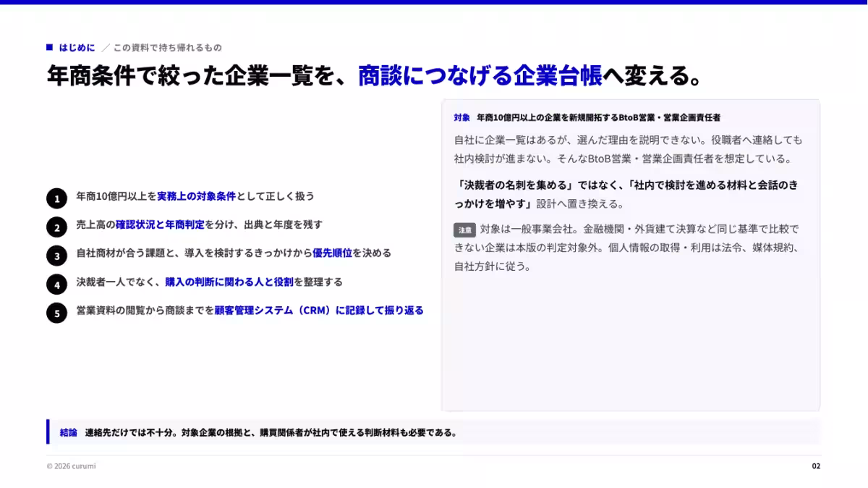This screenshot has width=868, height=488.
Task: Click the highlighted word 優先順位
Action: (332, 253)
